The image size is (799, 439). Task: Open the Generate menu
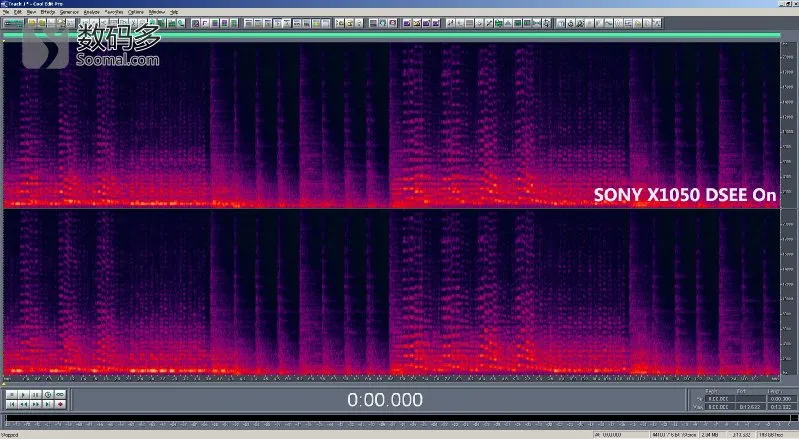coord(69,12)
